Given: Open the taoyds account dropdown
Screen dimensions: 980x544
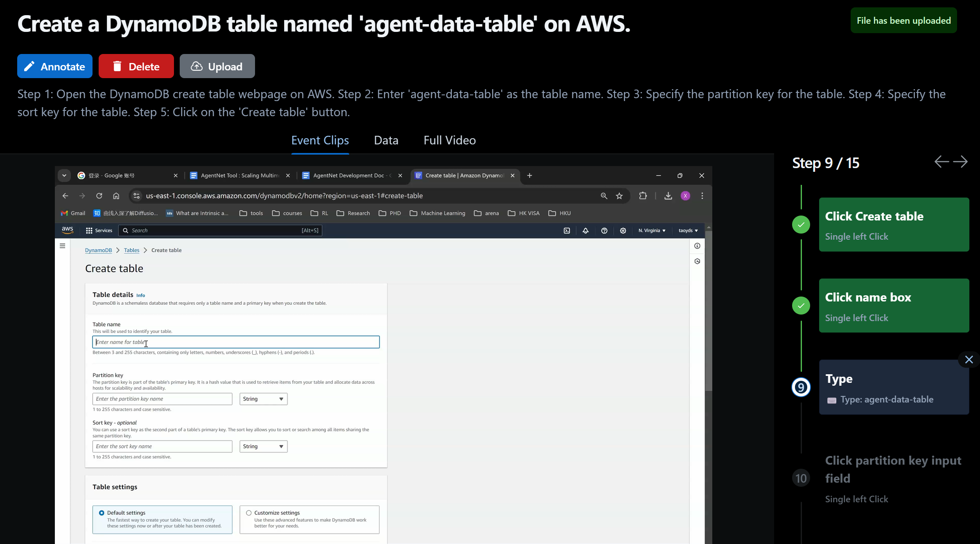Looking at the screenshot, I should (x=688, y=231).
